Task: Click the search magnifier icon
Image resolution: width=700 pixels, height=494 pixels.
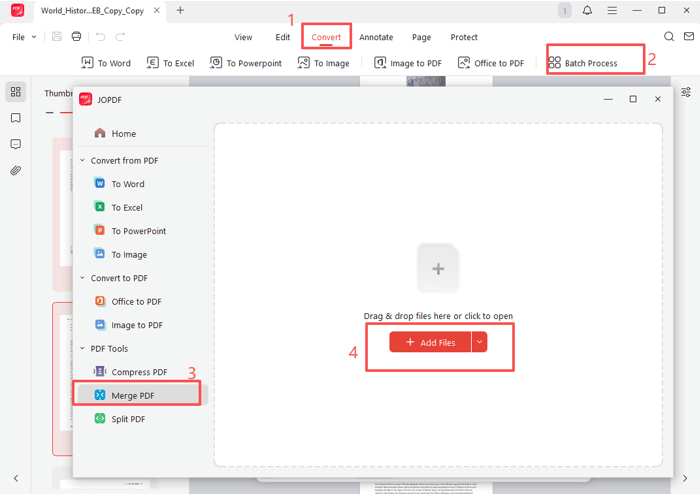Action: click(669, 37)
